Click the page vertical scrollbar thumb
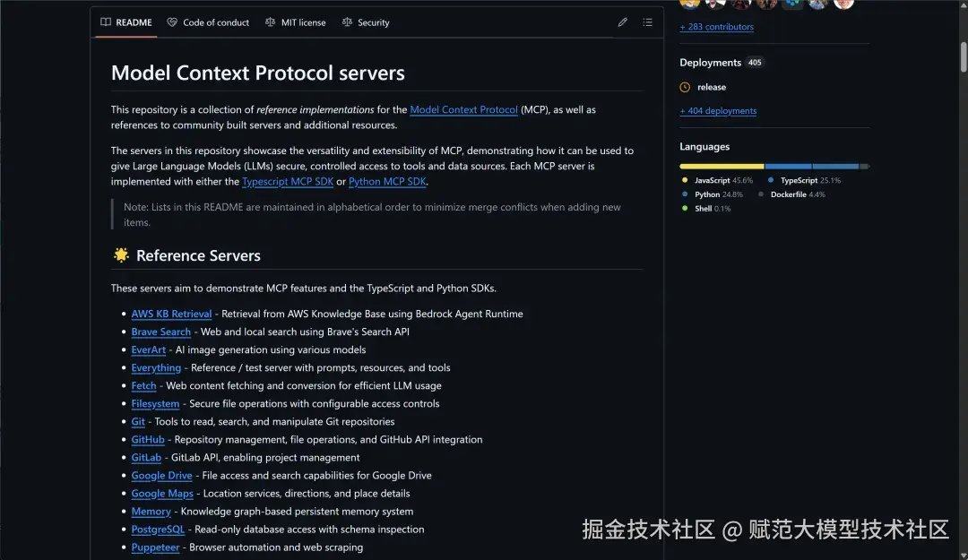Image resolution: width=968 pixels, height=560 pixels. coord(964,56)
